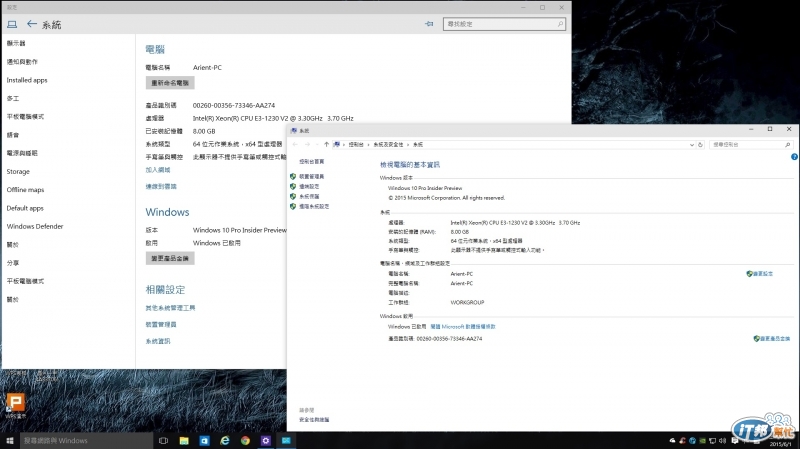Open Control Panel help question mark icon
Screen dimensions: 800x449
tap(794, 157)
